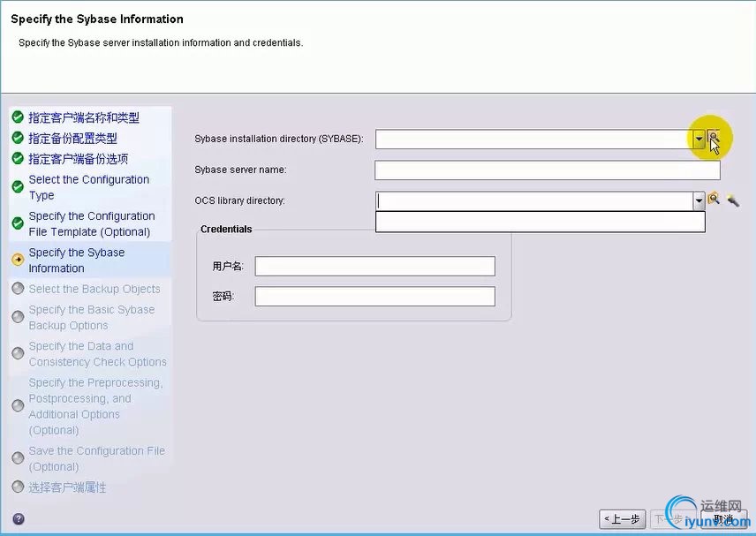
Task: Click the green check beside 指定客户端备份选项
Action: click(18, 158)
